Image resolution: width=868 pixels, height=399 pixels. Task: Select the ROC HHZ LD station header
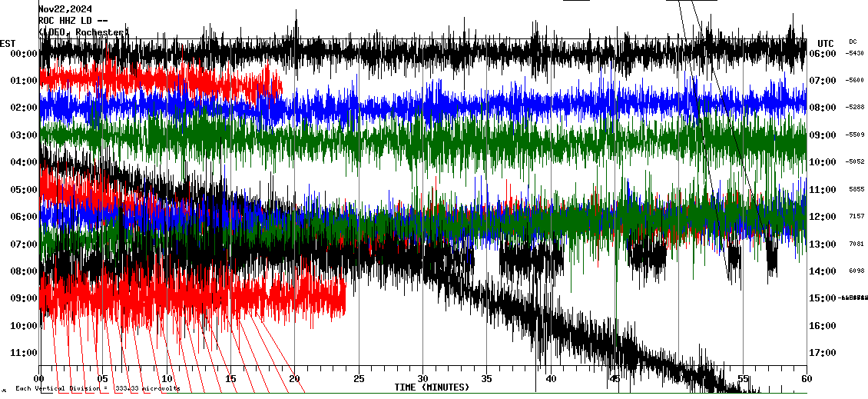[69, 21]
